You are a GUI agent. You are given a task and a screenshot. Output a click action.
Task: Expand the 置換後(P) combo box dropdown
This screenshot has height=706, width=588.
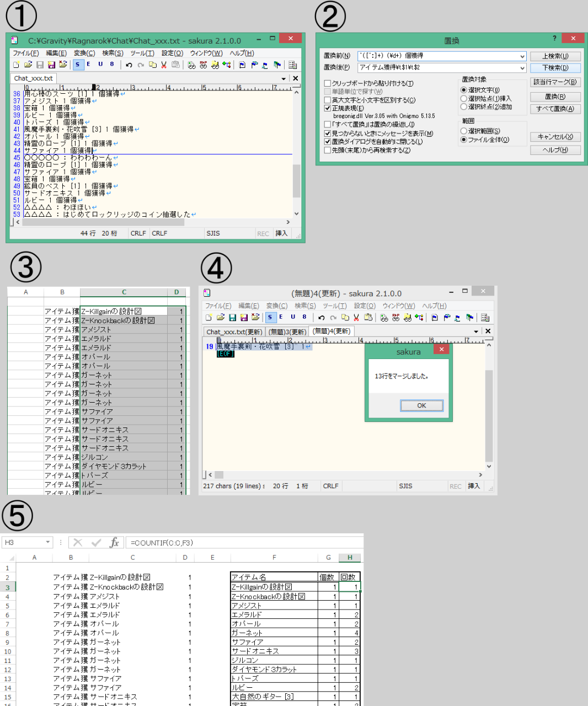(x=522, y=68)
